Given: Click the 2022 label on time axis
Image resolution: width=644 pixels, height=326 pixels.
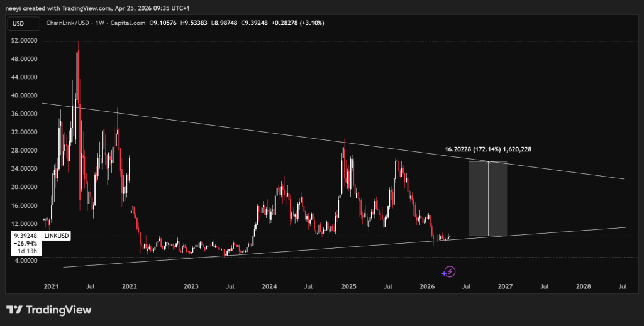Looking at the screenshot, I should pyautogui.click(x=130, y=286).
